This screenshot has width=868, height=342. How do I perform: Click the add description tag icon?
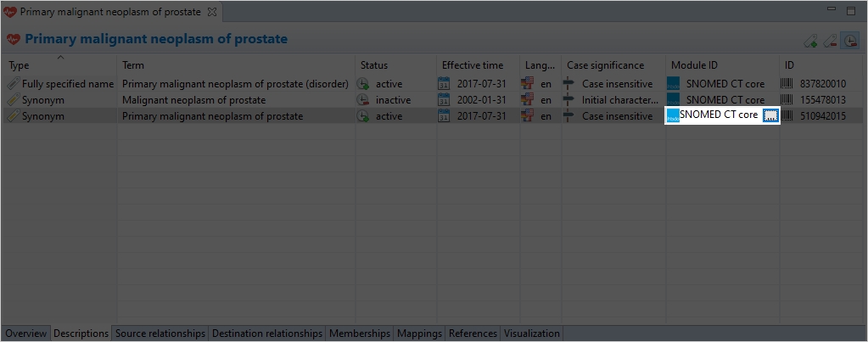811,41
